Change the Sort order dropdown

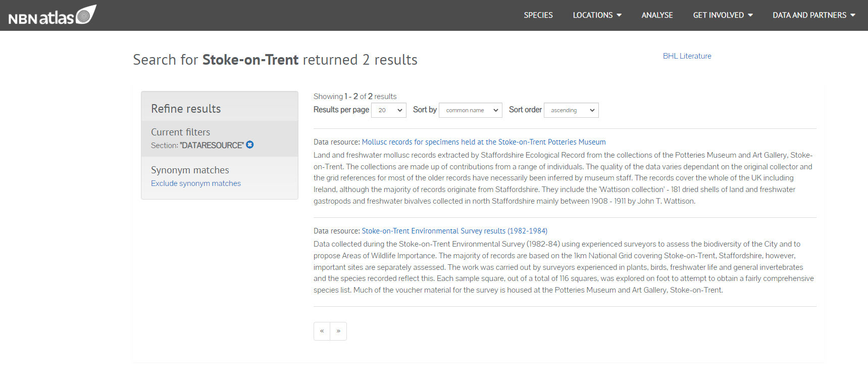point(571,110)
